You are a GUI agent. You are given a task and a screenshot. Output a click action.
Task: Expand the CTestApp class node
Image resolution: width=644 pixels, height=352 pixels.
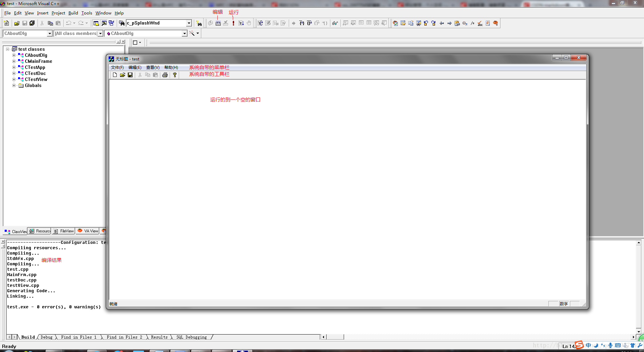coord(14,67)
